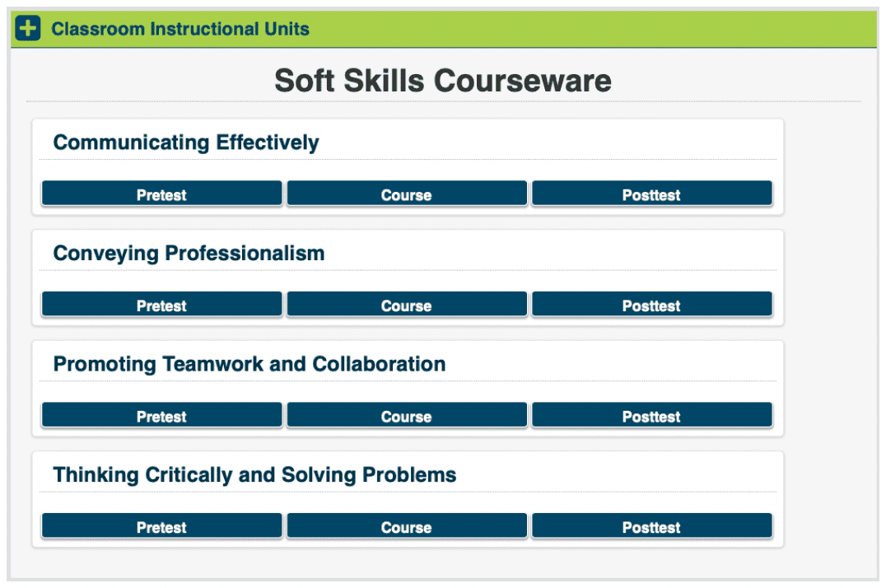Start the Communicating Effectively Posttest
The width and height of the screenshot is (886, 588).
(x=651, y=194)
